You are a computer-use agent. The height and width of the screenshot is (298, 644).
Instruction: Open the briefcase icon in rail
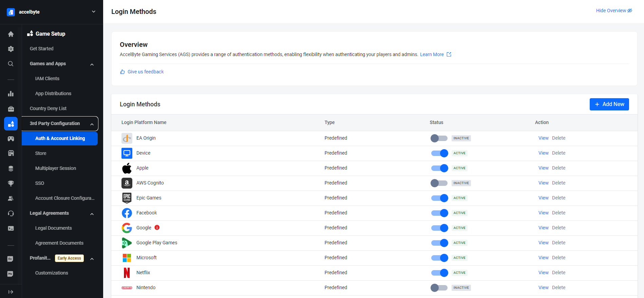click(11, 109)
